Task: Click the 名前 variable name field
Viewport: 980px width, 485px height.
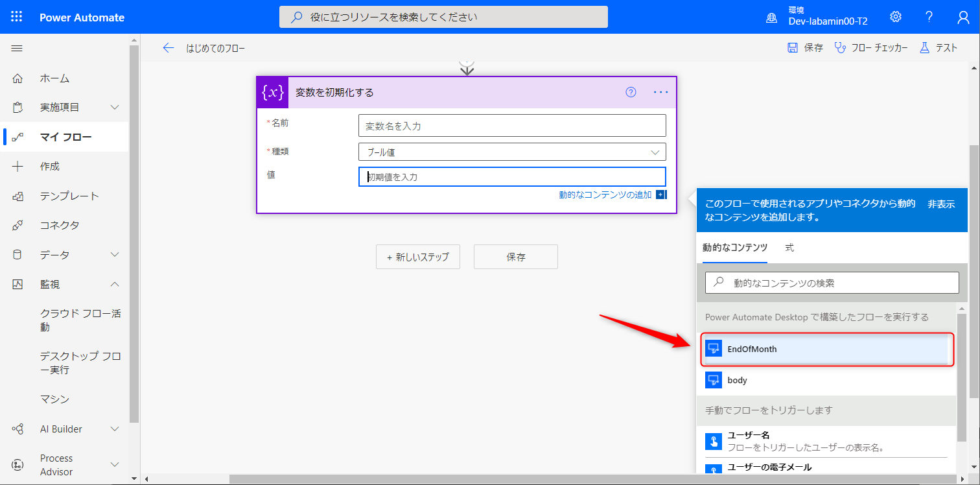Action: [512, 126]
